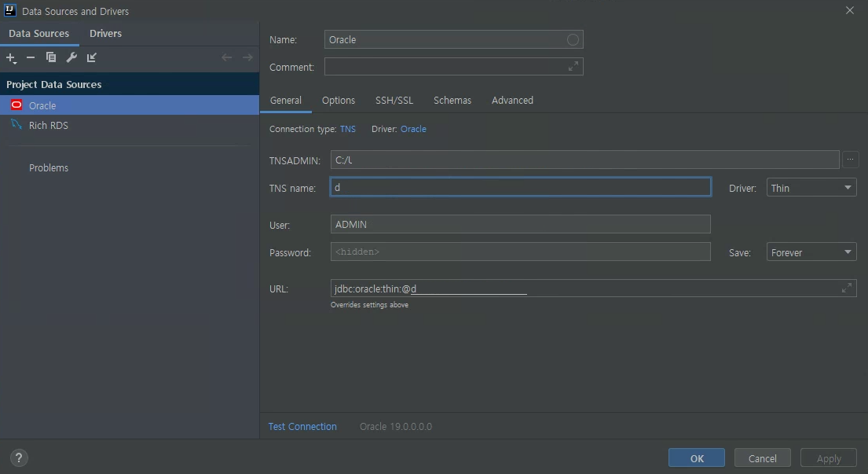Browse TNSADMIN folder with ellipsis button
Viewport: 868px width, 474px height.
[x=850, y=160]
